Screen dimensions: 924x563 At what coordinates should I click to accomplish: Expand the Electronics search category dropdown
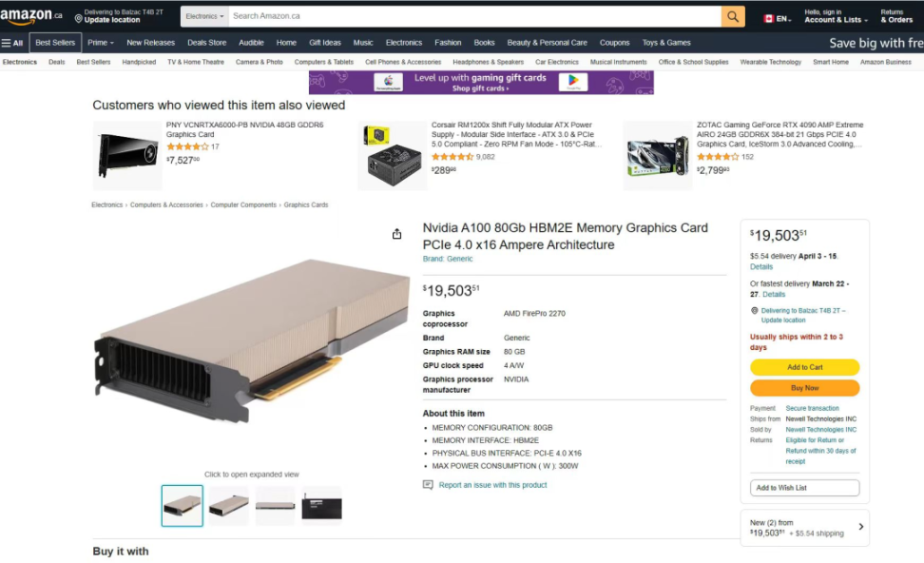[204, 16]
